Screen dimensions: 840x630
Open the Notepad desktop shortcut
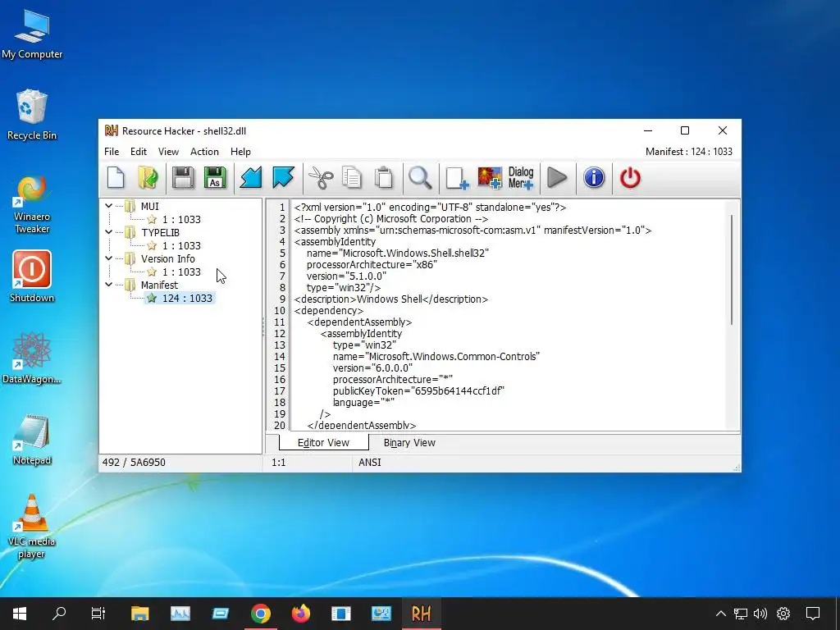point(32,440)
